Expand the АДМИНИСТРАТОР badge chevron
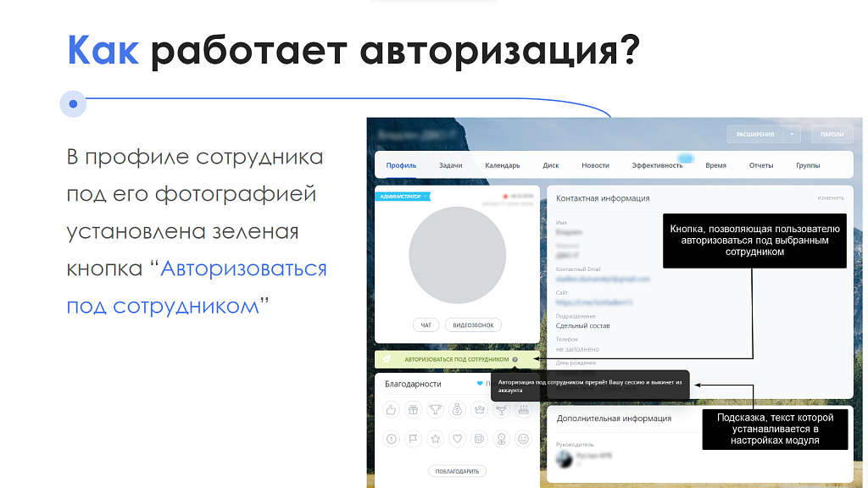 pyautogui.click(x=426, y=196)
